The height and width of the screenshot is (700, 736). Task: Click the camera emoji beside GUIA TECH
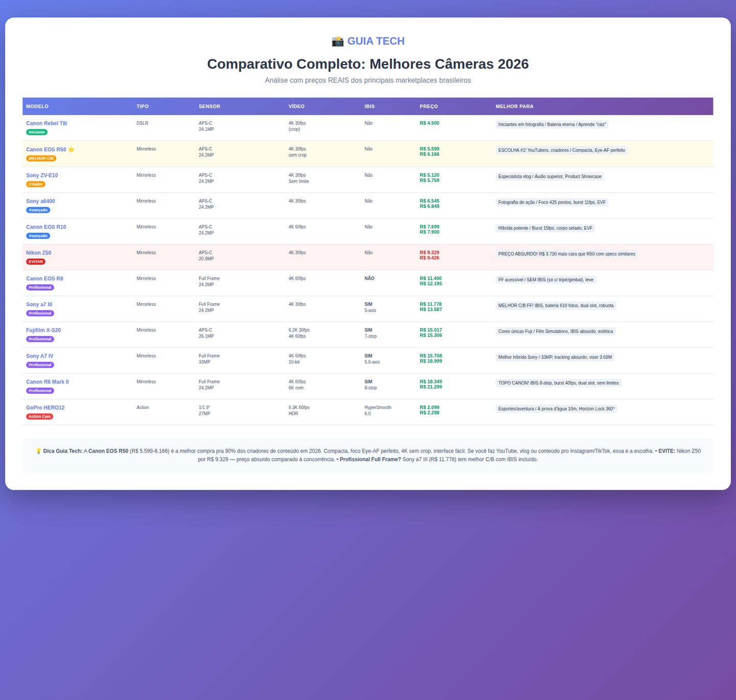338,41
